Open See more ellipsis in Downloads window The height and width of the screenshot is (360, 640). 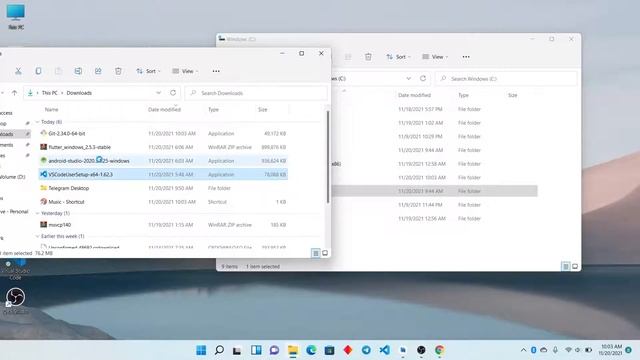click(216, 71)
